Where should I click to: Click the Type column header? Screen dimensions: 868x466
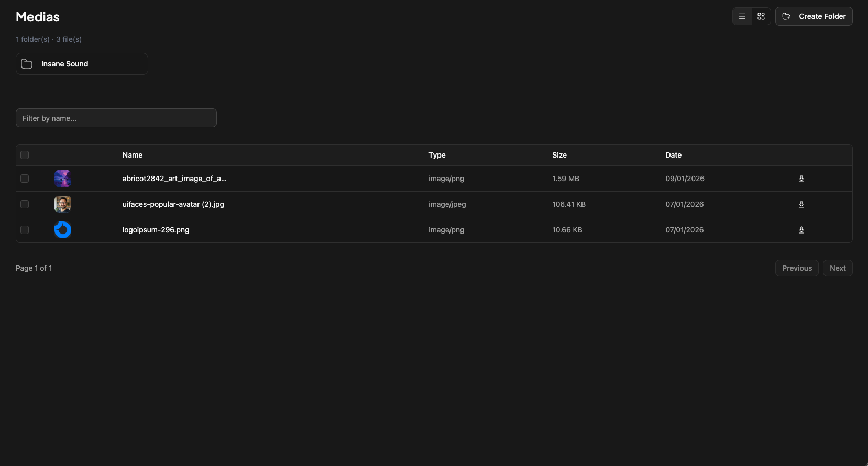tap(437, 155)
